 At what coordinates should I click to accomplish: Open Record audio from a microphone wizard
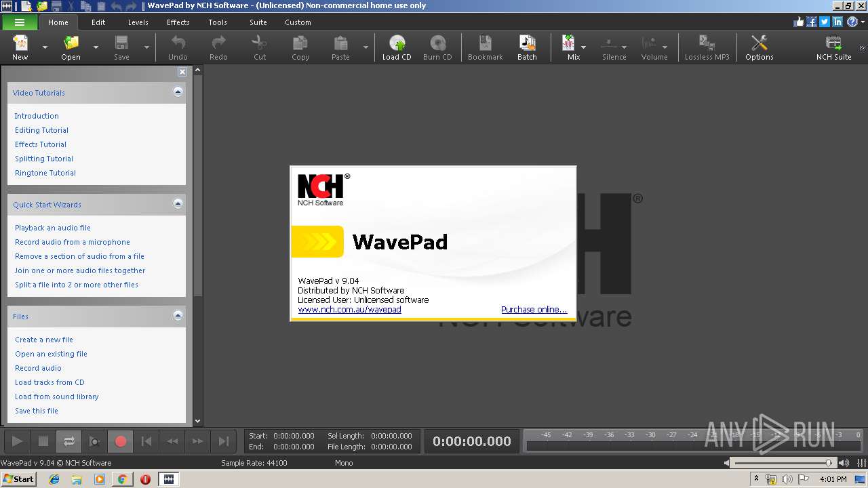(x=73, y=242)
